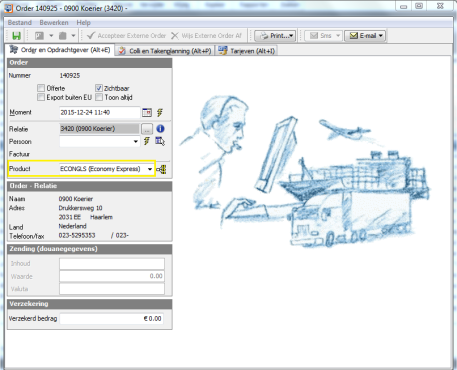Click the Waarde field showing 0.00
Screen dimensions: 457x370
coord(112,276)
